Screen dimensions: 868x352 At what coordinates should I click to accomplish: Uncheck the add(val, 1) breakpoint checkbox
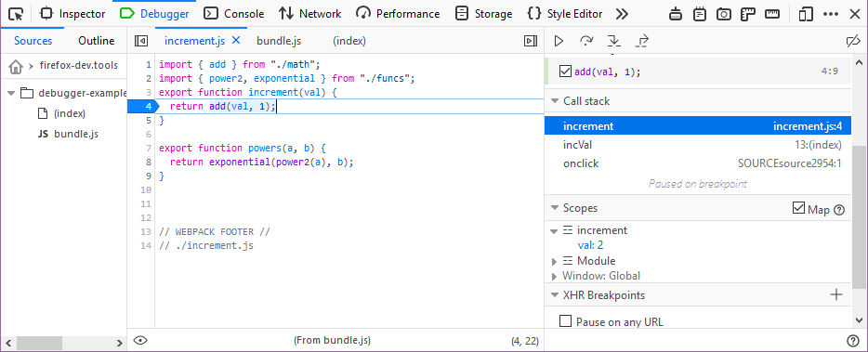565,72
